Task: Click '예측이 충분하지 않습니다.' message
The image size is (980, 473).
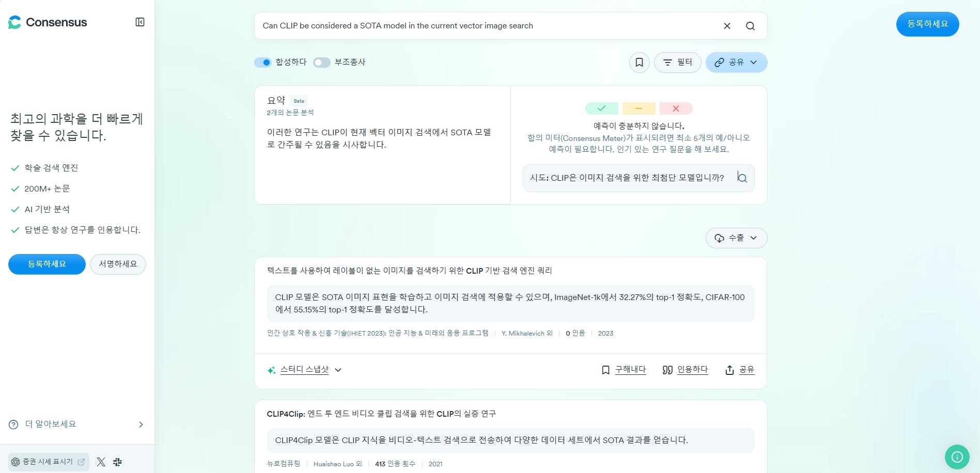Action: tap(639, 126)
